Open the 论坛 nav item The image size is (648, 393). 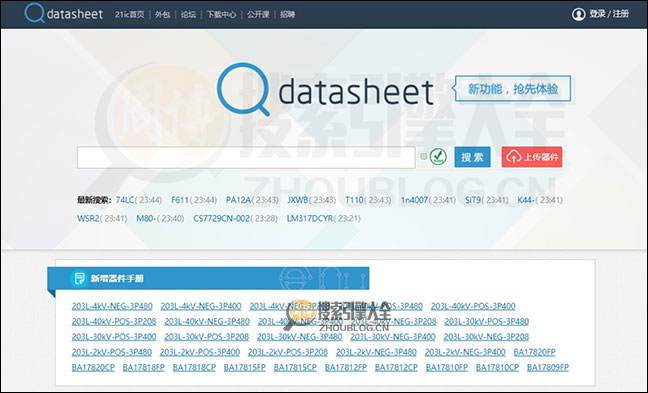(x=188, y=14)
